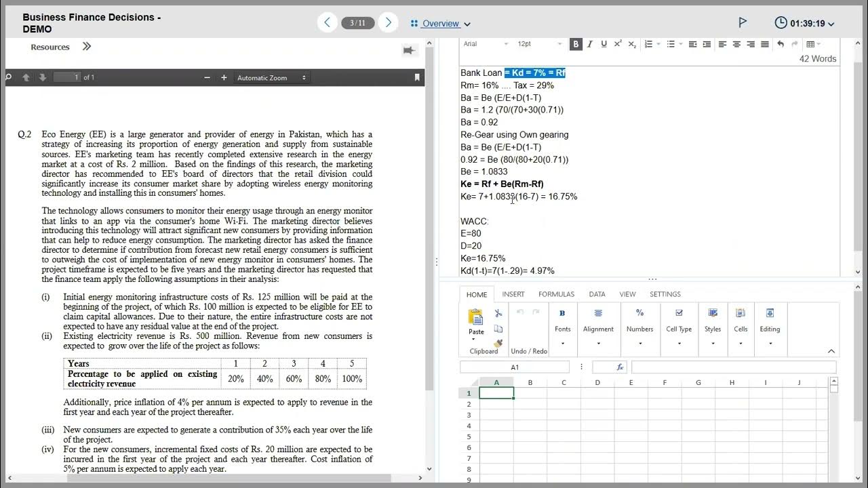The height and width of the screenshot is (488, 868).
Task: Click the PDF bookmark icon
Action: click(417, 77)
